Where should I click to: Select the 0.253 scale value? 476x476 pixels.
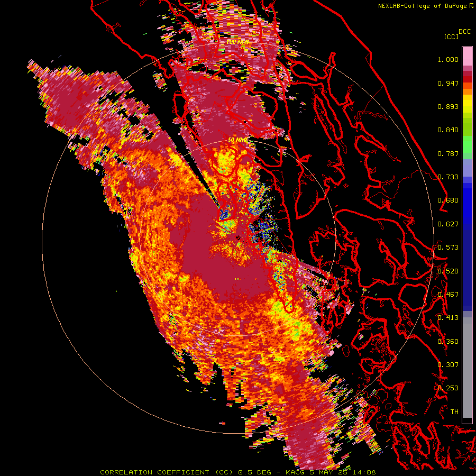448,388
